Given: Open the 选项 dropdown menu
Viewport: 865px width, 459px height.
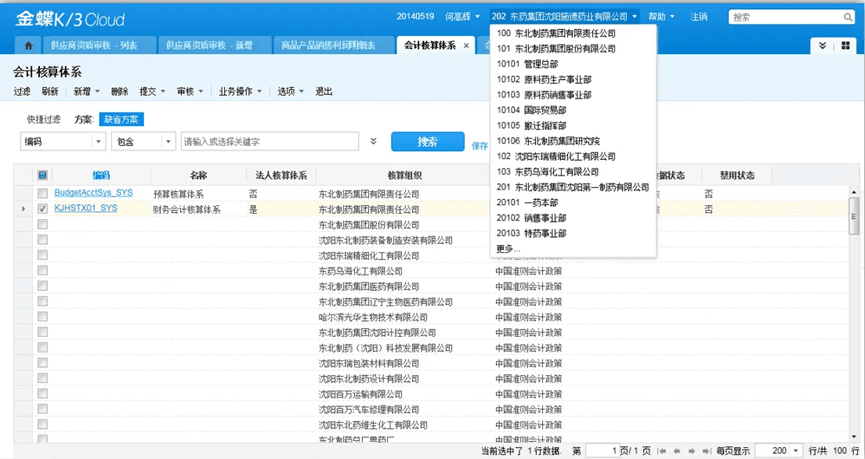Looking at the screenshot, I should click(x=291, y=92).
